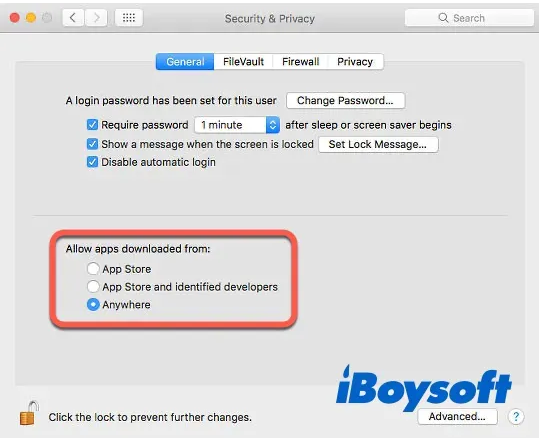Open the 1 minute delay dropdown

(237, 125)
